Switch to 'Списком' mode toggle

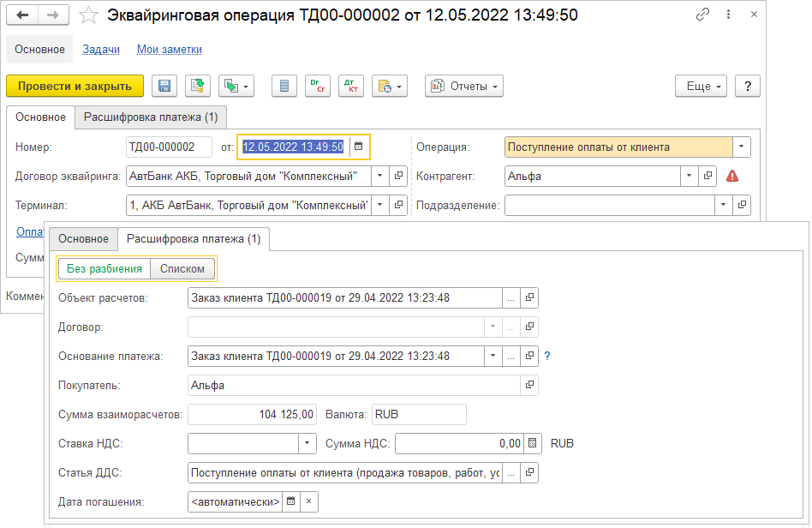pos(182,268)
